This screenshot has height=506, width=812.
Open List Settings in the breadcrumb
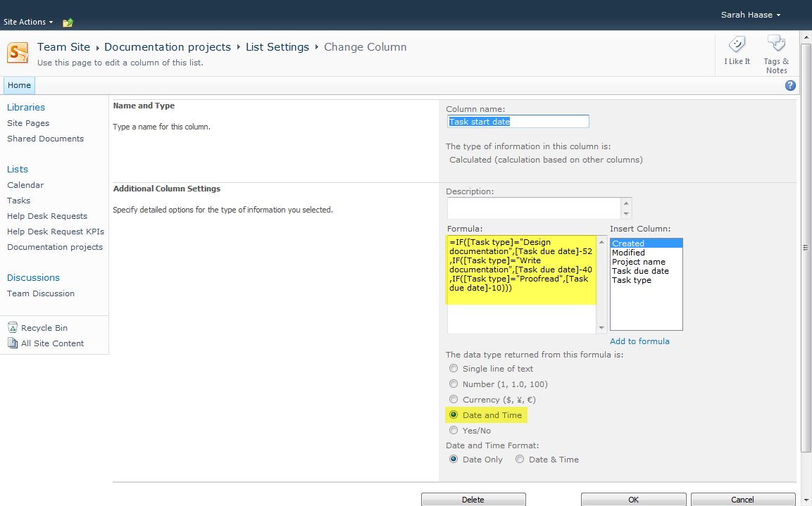(277, 47)
